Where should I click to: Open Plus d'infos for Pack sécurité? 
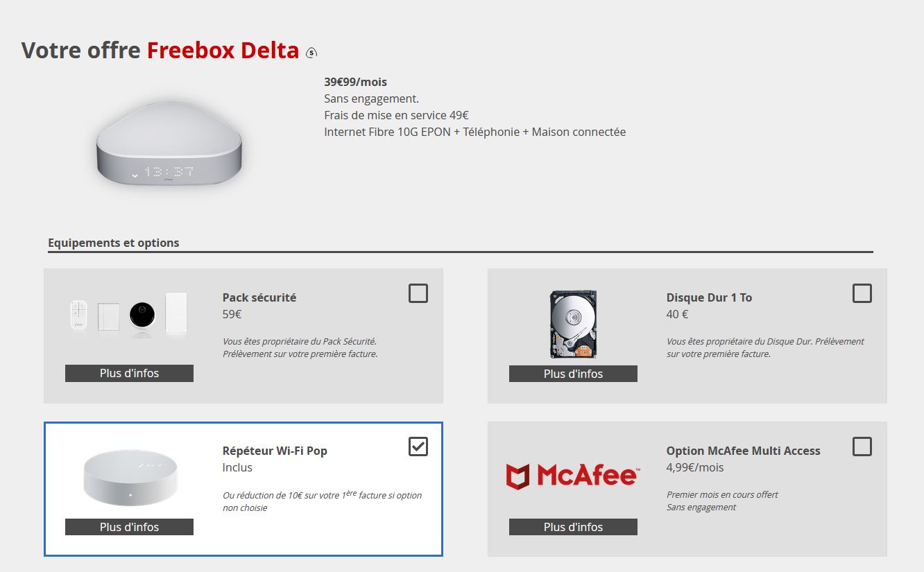click(x=129, y=373)
